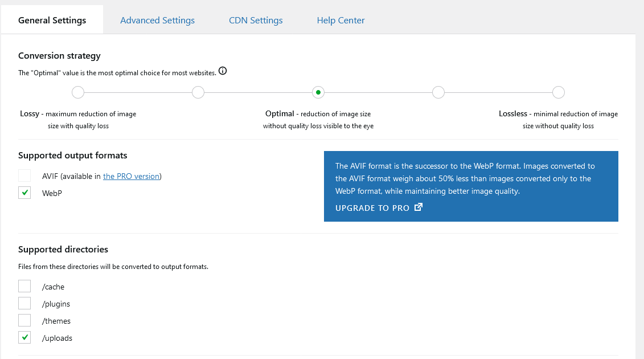Select the second strategy between Lossy and Optimal
Viewport: 644px width, 359px height.
tap(198, 92)
